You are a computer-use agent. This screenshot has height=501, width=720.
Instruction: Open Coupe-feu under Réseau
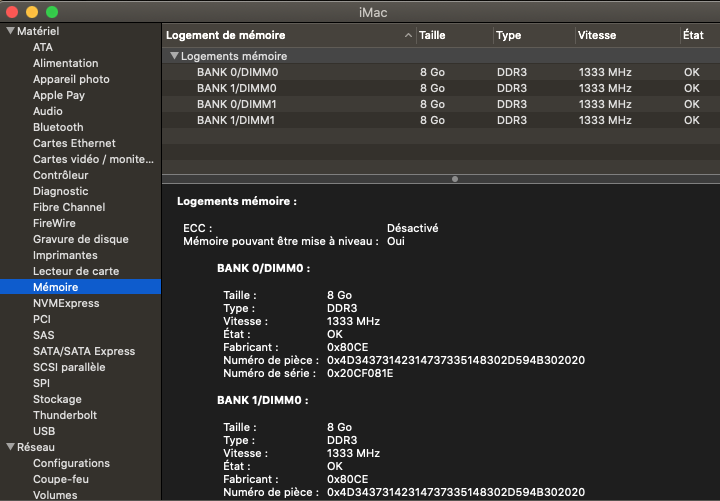[61, 479]
